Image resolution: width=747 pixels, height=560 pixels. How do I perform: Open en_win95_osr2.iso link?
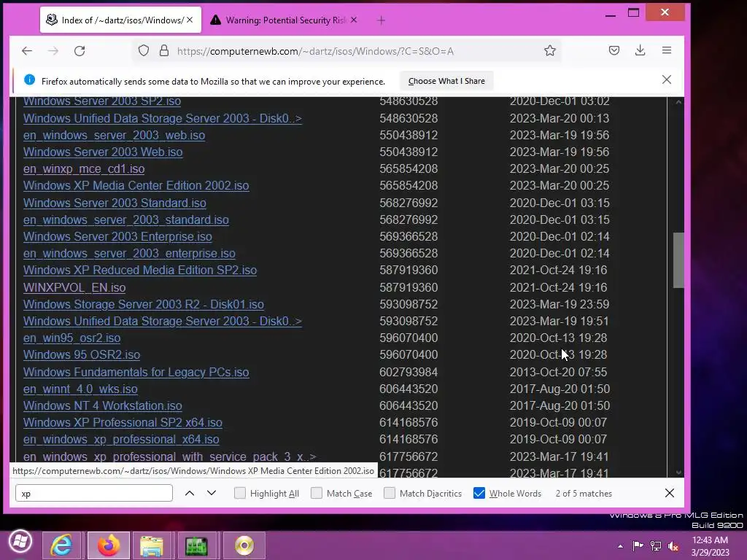pyautogui.click(x=72, y=338)
